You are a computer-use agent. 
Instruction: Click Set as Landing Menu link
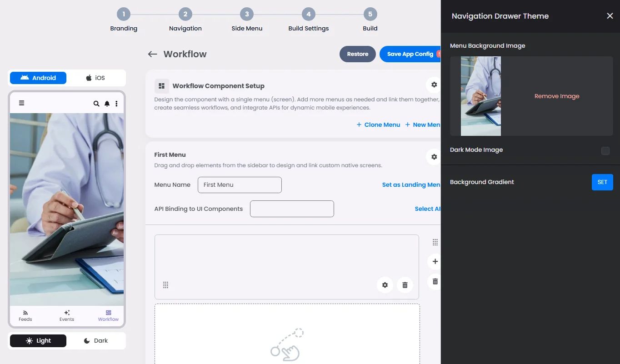[411, 185]
